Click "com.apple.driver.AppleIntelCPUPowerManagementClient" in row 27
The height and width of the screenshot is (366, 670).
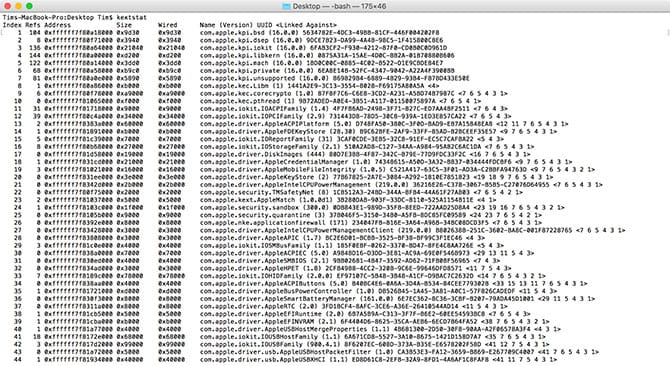tap(297, 231)
